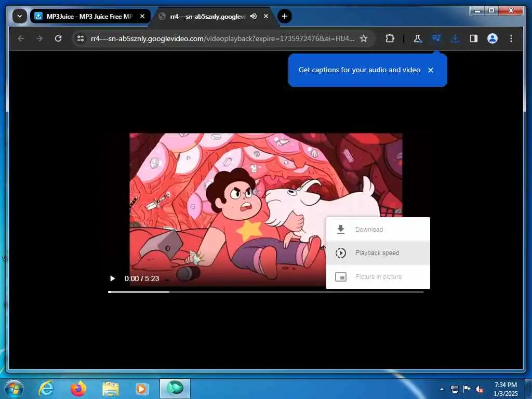Select the active browser taskbar button
The width and height of the screenshot is (532, 399).
(175, 389)
